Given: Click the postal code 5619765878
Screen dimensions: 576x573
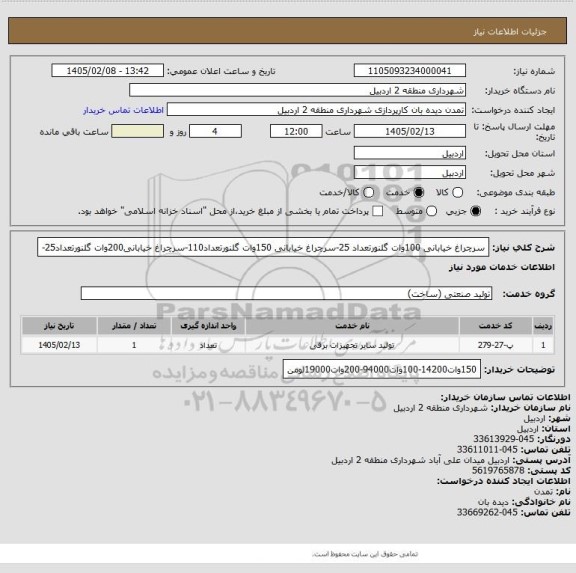Looking at the screenshot, I should click(x=498, y=471).
